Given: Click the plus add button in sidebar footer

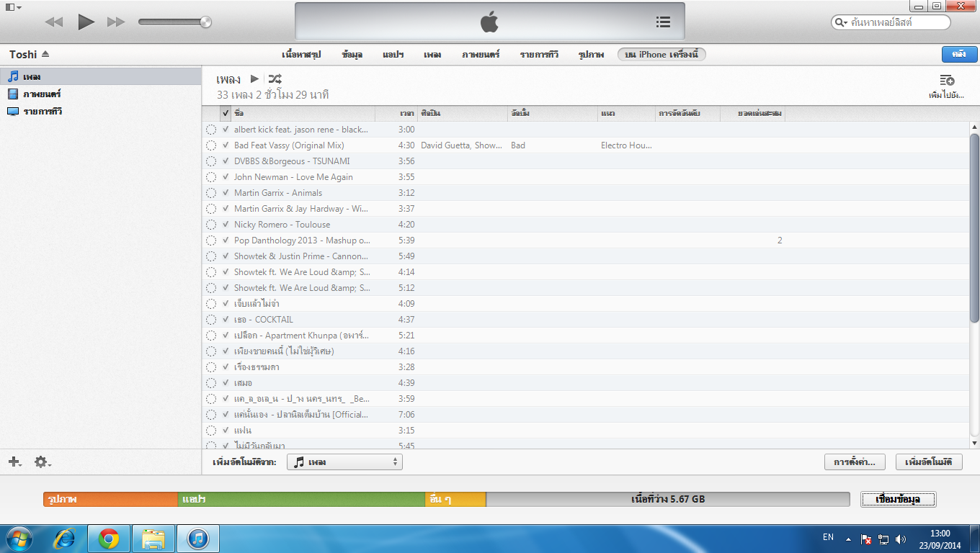Looking at the screenshot, I should pos(14,462).
